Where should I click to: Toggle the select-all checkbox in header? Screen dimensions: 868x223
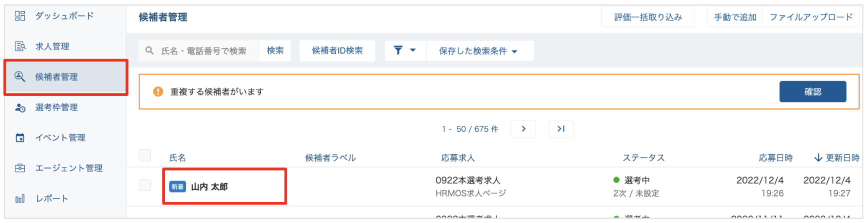pyautogui.click(x=145, y=155)
